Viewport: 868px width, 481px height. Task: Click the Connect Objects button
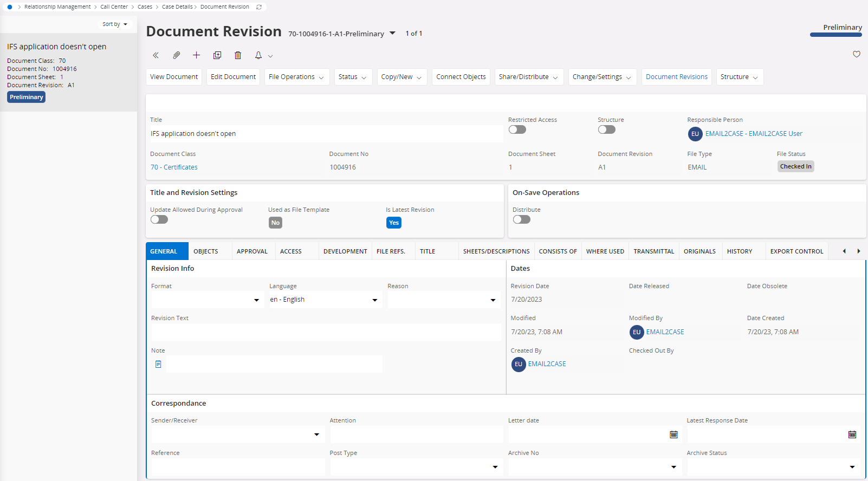tap(461, 77)
